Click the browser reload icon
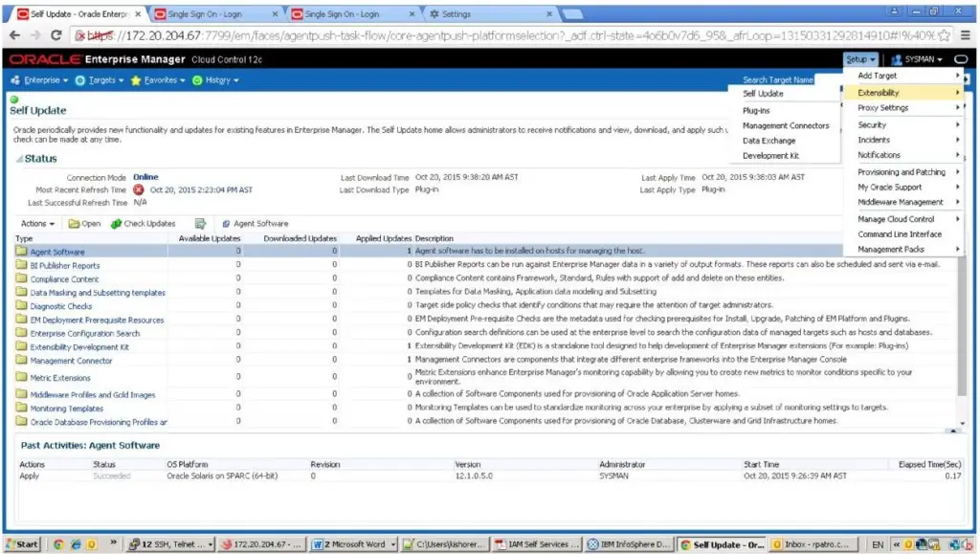This screenshot has width=980, height=554. click(x=56, y=35)
